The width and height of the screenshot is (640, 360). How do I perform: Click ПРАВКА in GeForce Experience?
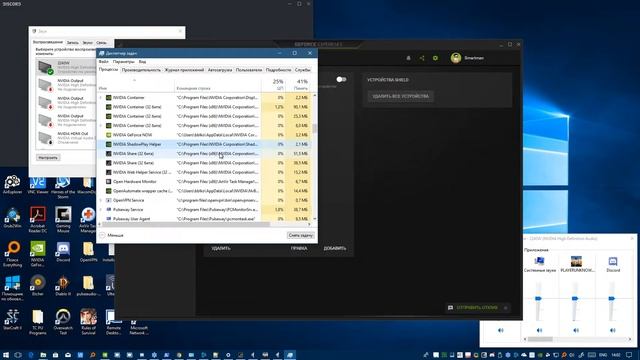[299, 248]
